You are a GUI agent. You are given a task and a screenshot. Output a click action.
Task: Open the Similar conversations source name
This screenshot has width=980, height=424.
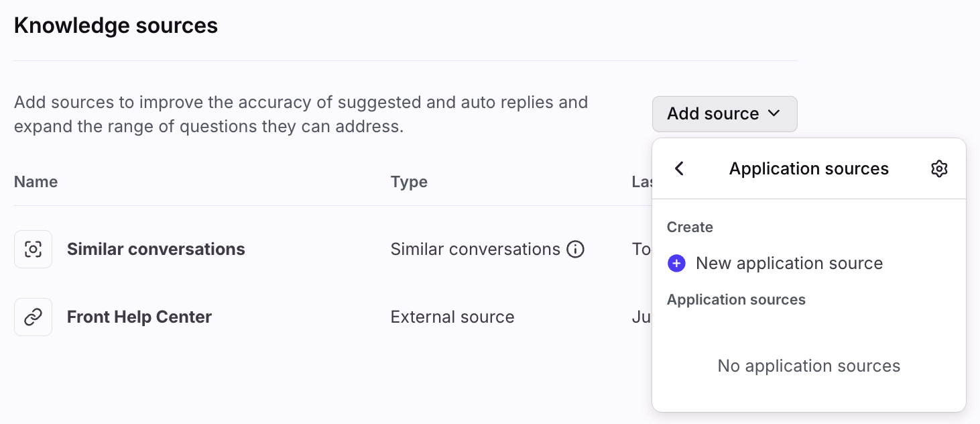click(x=156, y=250)
